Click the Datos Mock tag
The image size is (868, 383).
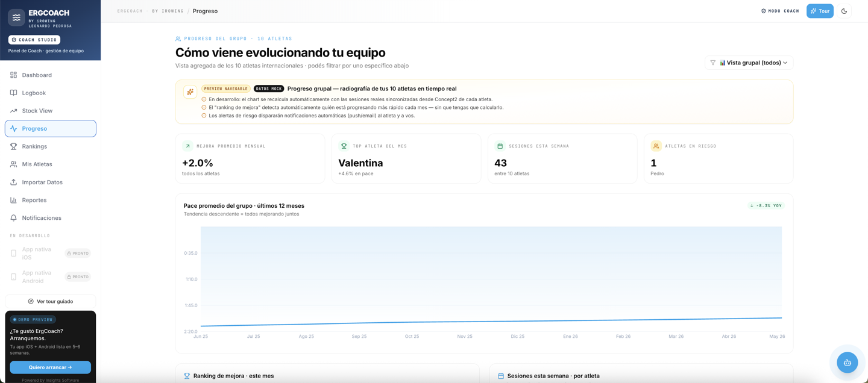point(269,89)
